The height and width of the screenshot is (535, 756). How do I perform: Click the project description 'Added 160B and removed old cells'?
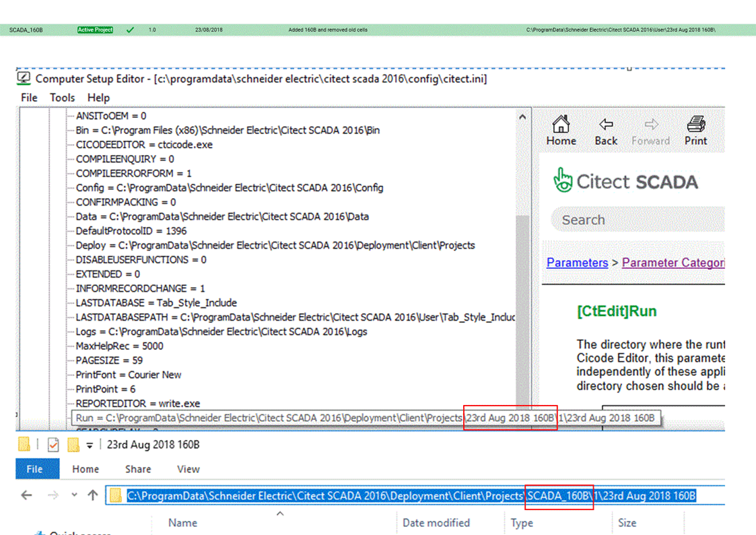point(328,30)
